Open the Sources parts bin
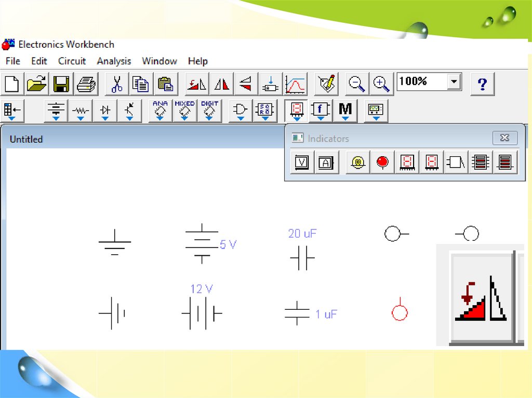Viewport: 532px width, 398px height. (x=56, y=111)
